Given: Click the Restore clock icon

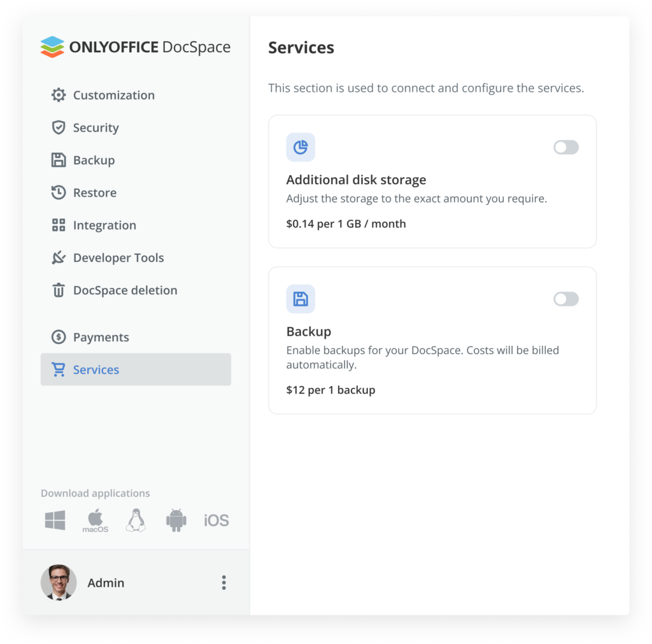Looking at the screenshot, I should [59, 193].
